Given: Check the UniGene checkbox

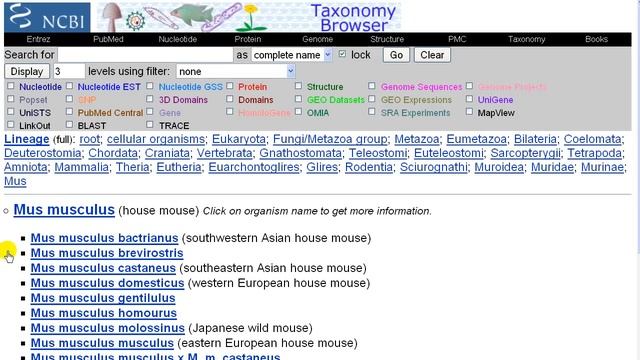Looking at the screenshot, I should click(469, 99).
